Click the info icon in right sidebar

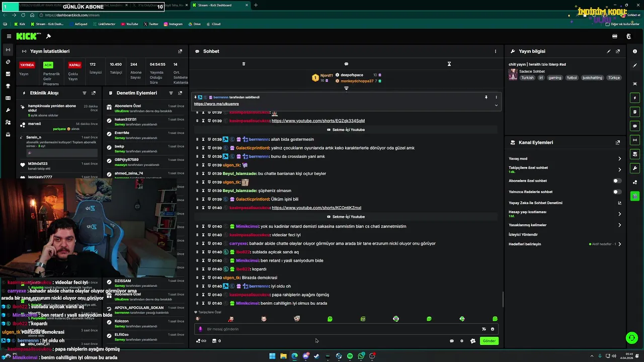point(635,51)
